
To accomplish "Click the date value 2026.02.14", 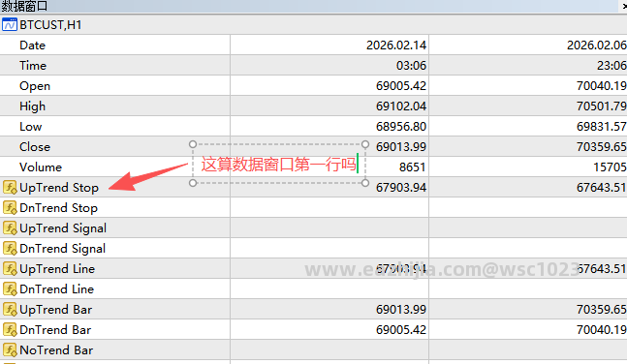I will (x=396, y=45).
